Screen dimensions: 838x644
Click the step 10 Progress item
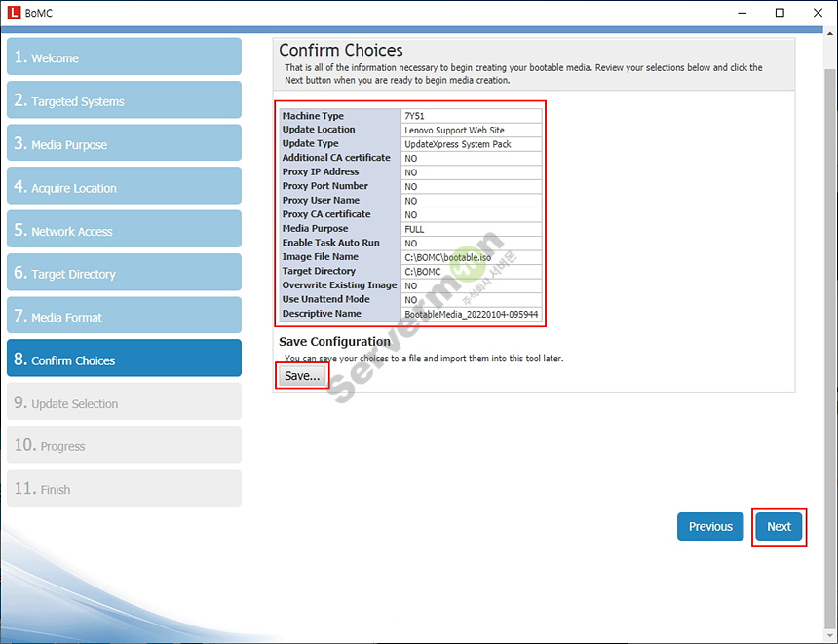(x=124, y=444)
